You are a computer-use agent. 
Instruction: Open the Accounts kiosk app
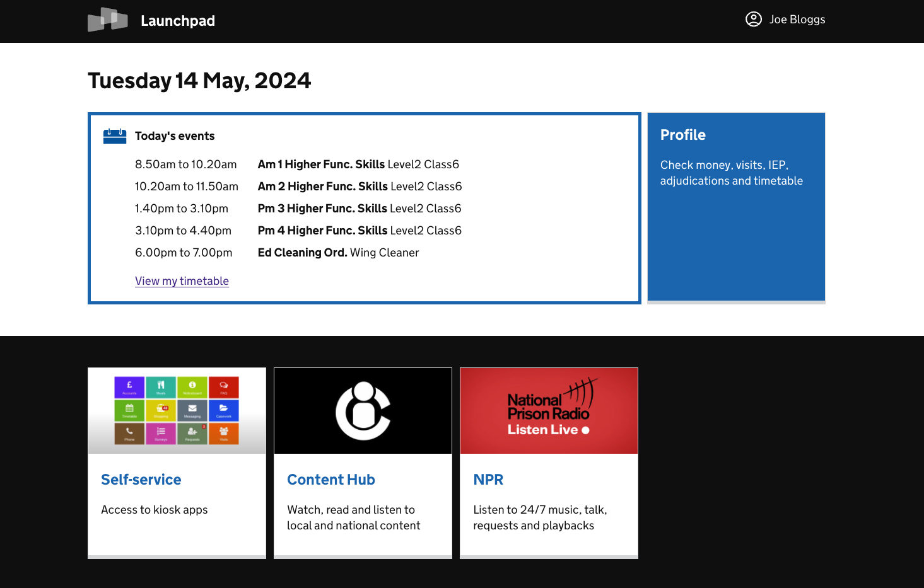129,388
